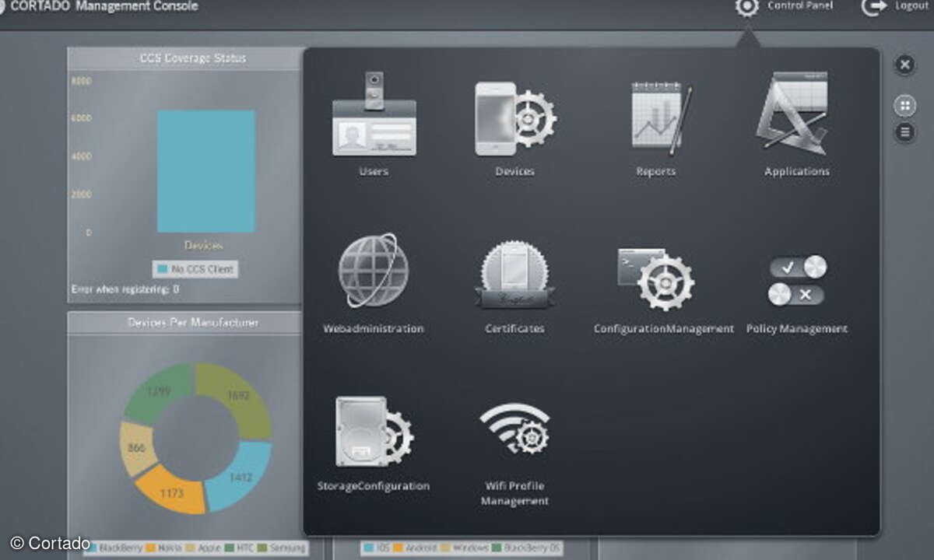Open the Devices phone-and-gear icon
This screenshot has height=560, width=934.
515,118
